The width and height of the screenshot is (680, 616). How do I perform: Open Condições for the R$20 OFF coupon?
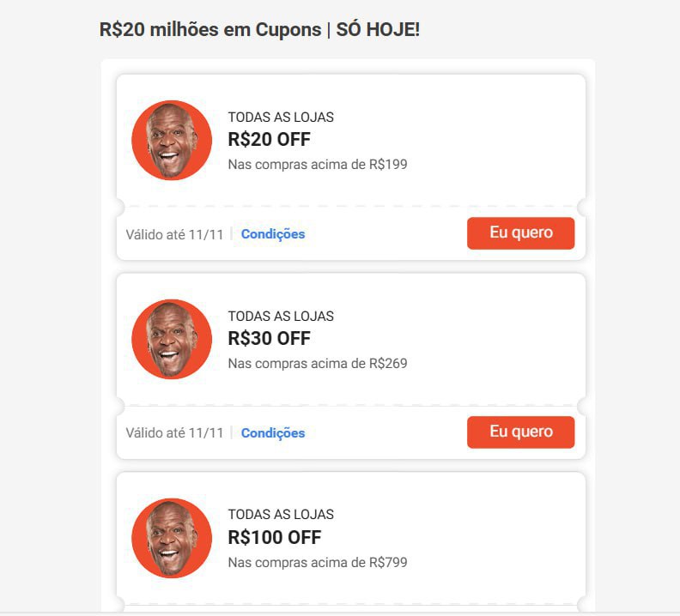click(273, 234)
